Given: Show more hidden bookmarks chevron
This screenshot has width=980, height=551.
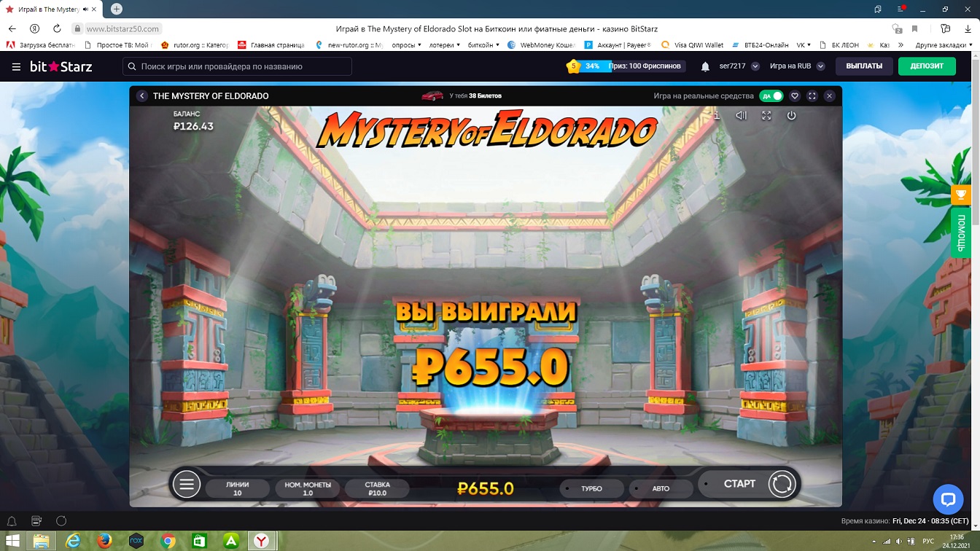Looking at the screenshot, I should point(901,45).
